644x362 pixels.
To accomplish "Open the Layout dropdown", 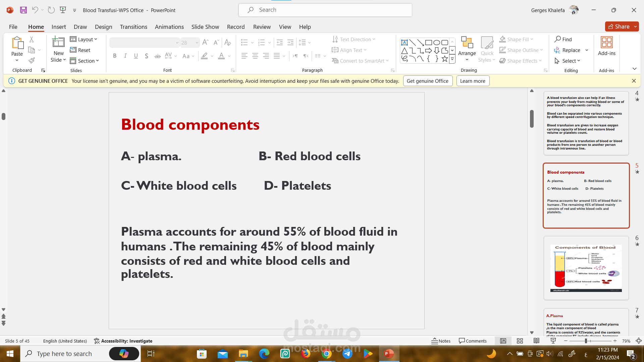I will click(x=84, y=39).
